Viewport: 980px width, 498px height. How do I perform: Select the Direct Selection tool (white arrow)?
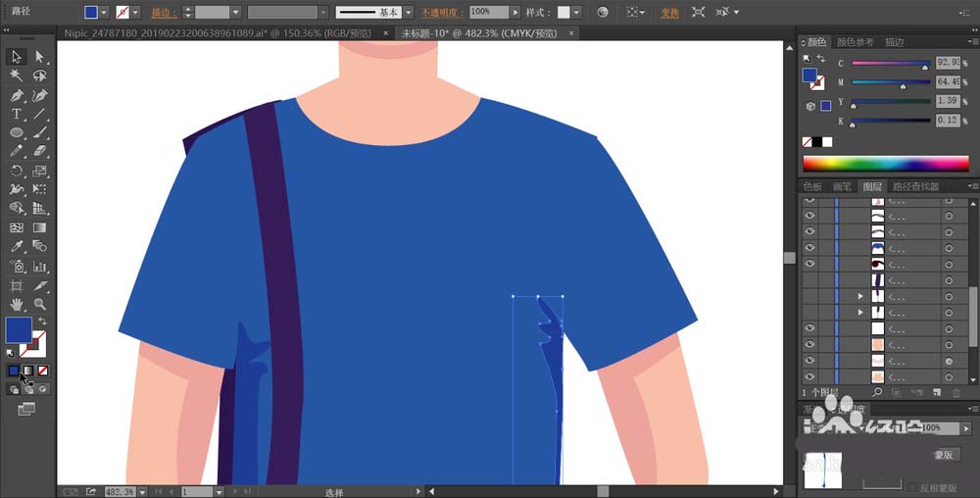[x=39, y=57]
